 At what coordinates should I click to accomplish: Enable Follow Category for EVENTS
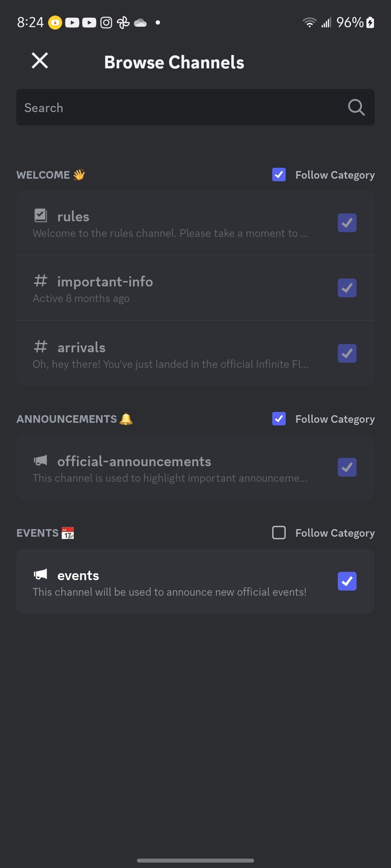[279, 533]
